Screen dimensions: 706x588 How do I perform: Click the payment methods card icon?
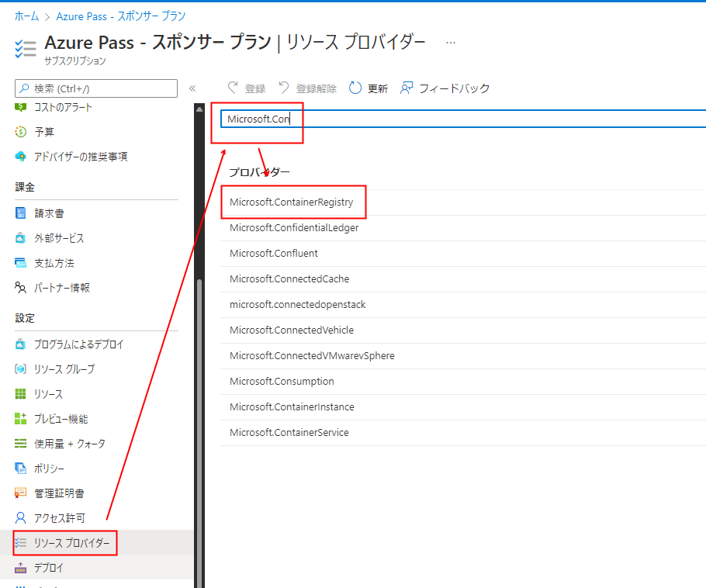pyautogui.click(x=20, y=263)
